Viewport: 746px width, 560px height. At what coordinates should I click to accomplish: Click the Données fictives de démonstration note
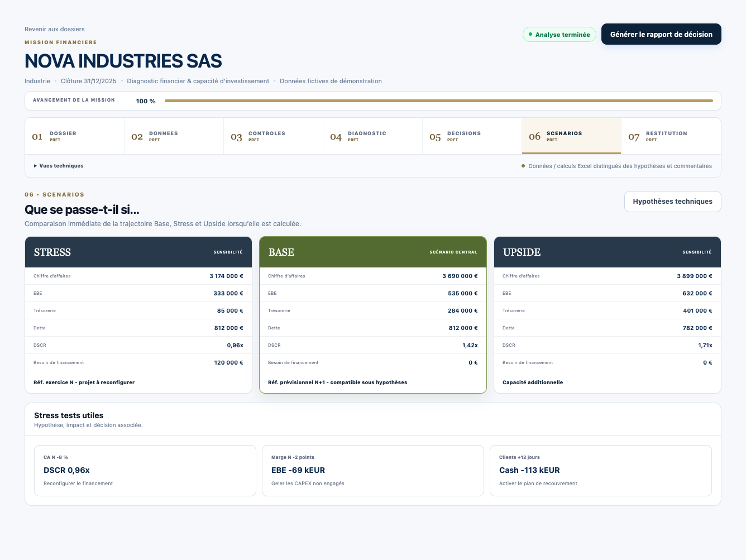(x=331, y=81)
